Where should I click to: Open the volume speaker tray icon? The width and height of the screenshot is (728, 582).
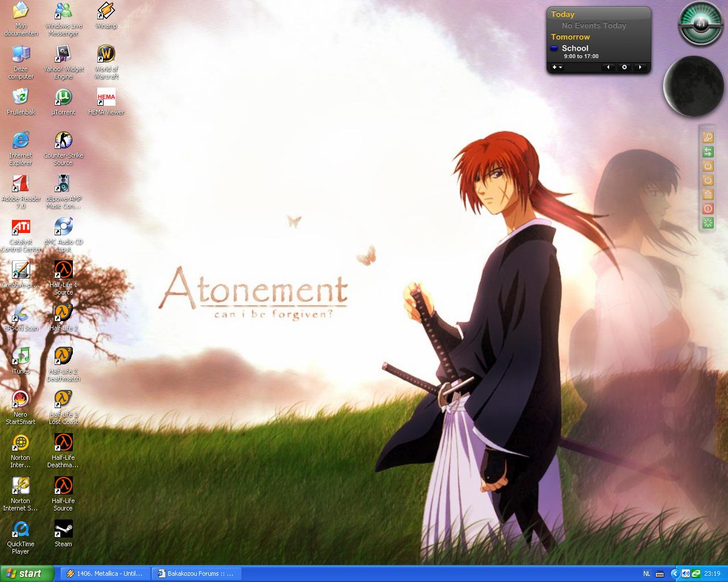point(686,574)
